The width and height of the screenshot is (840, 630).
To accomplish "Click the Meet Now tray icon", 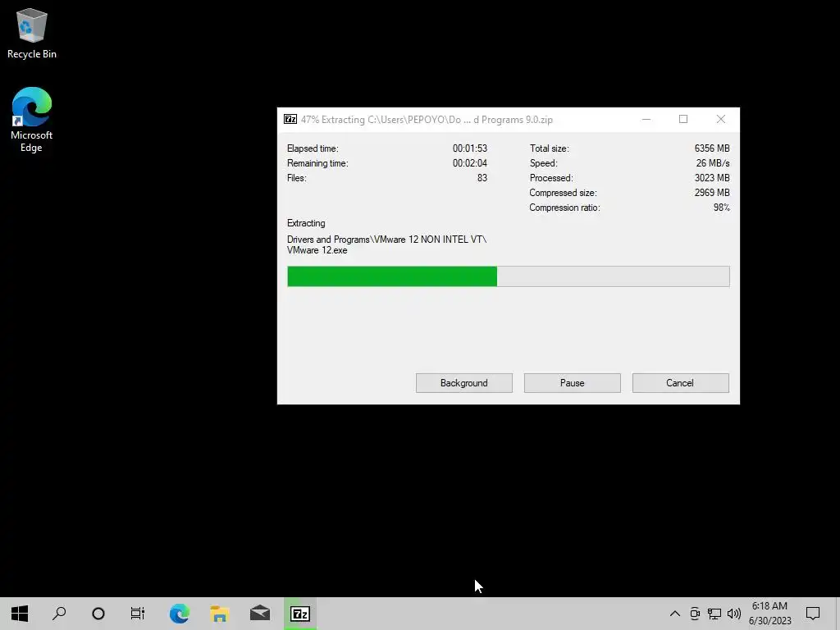I will tap(695, 614).
